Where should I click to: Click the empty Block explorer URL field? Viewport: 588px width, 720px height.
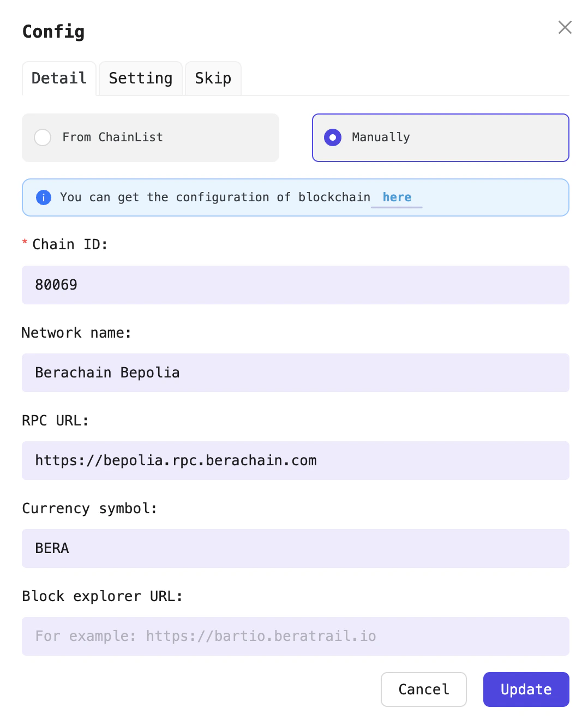coord(295,636)
